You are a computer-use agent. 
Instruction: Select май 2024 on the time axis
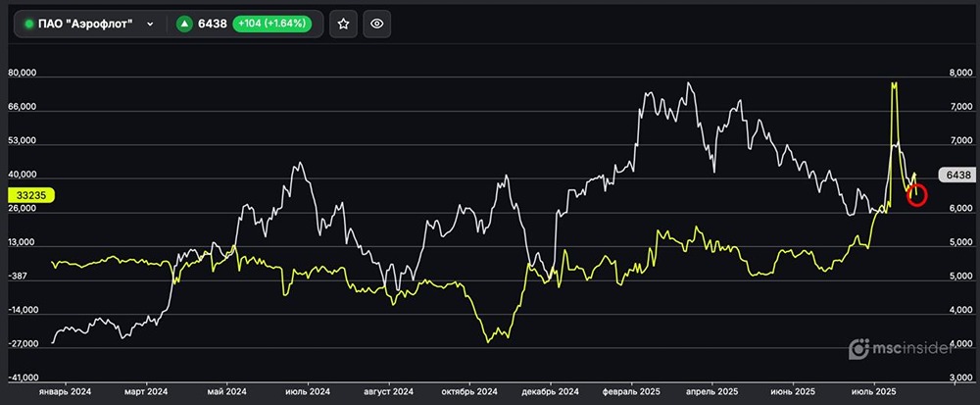point(226,390)
